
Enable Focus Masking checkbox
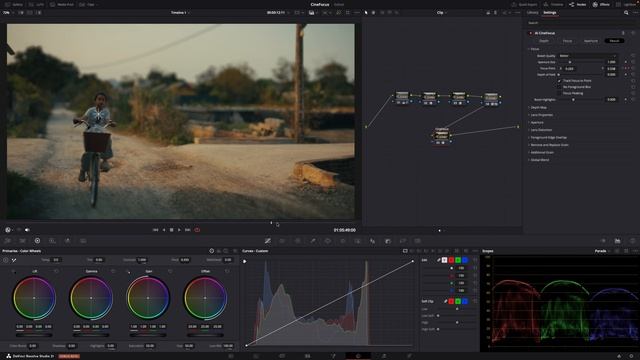pyautogui.click(x=560, y=93)
